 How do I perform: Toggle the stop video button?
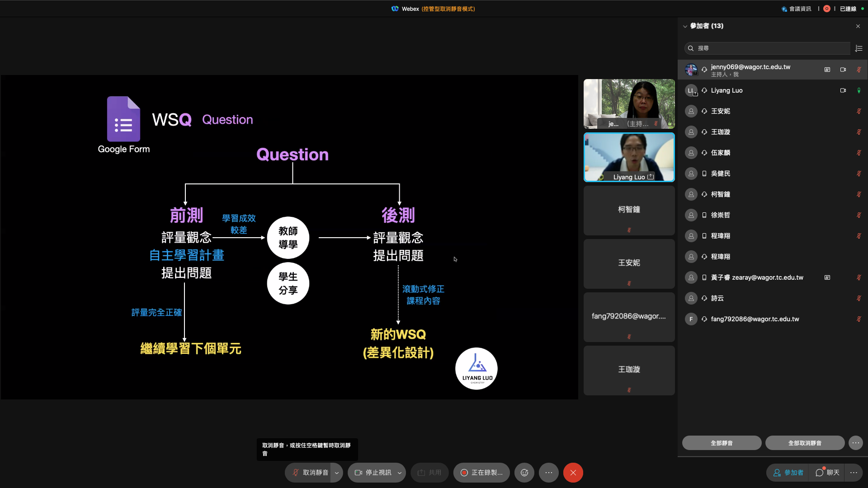(x=373, y=473)
